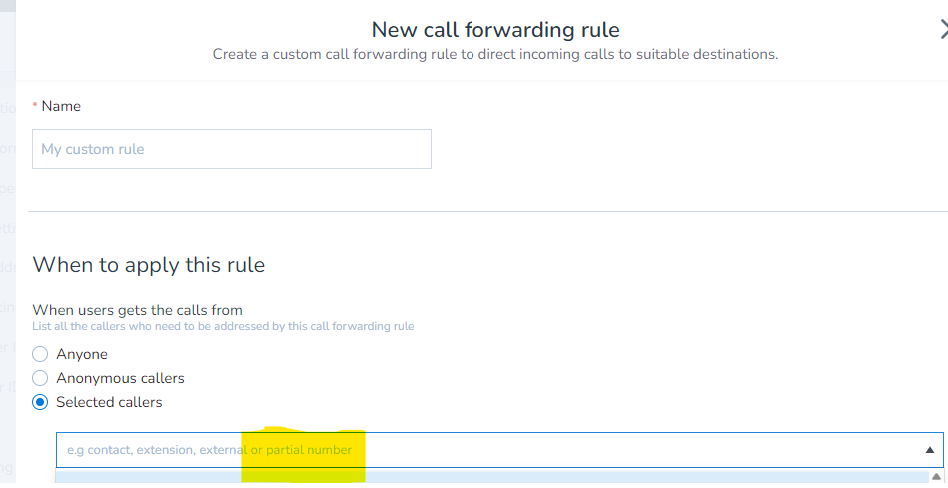Click the Anonymous callers label text

pos(120,378)
